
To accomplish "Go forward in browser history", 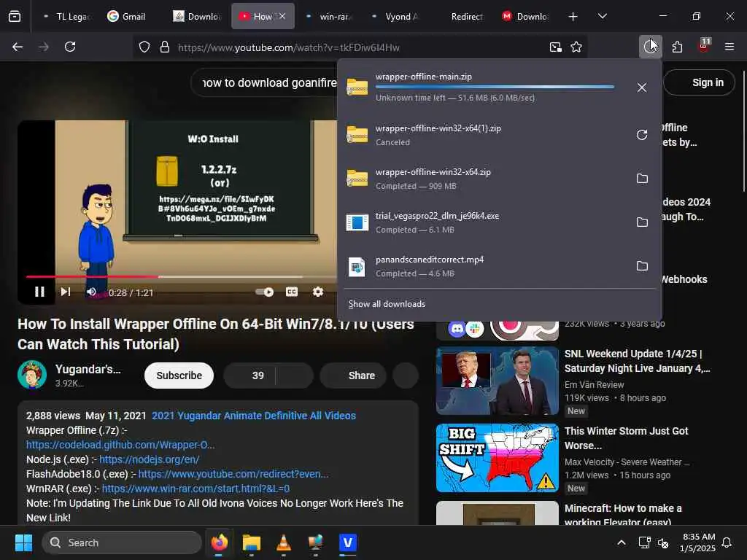I will coord(43,47).
